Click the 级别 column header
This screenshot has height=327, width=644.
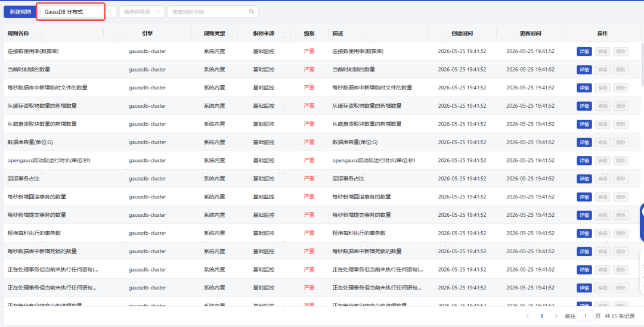pos(309,33)
